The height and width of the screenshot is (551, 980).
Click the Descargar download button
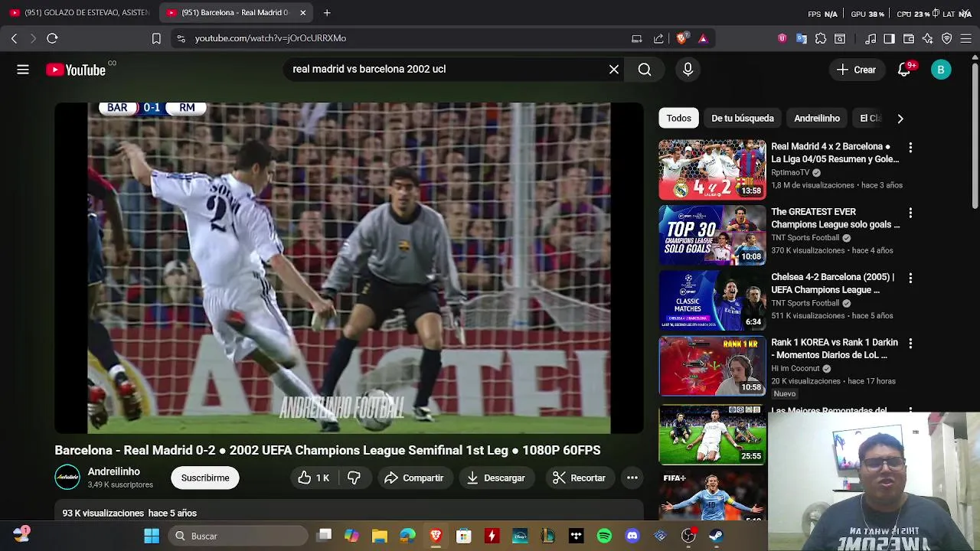[x=496, y=478]
